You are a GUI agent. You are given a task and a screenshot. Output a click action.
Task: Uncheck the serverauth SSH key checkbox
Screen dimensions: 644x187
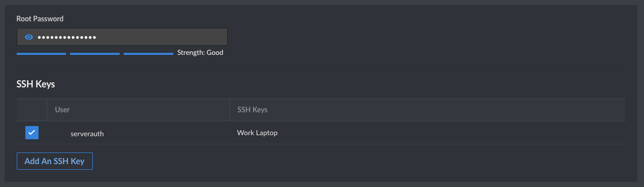32,133
